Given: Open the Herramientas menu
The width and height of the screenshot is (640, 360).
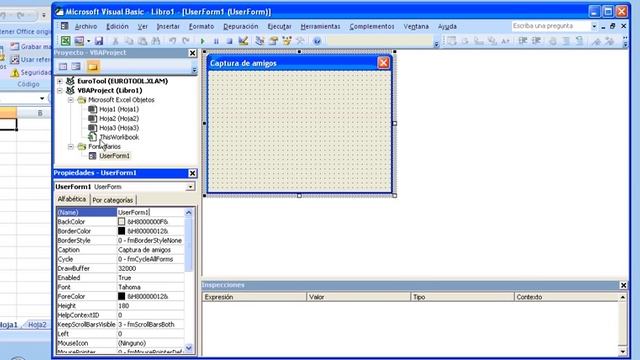Looking at the screenshot, I should pos(320,27).
